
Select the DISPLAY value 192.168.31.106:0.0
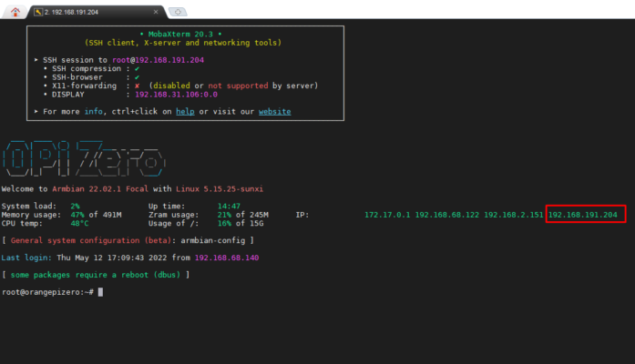(176, 95)
